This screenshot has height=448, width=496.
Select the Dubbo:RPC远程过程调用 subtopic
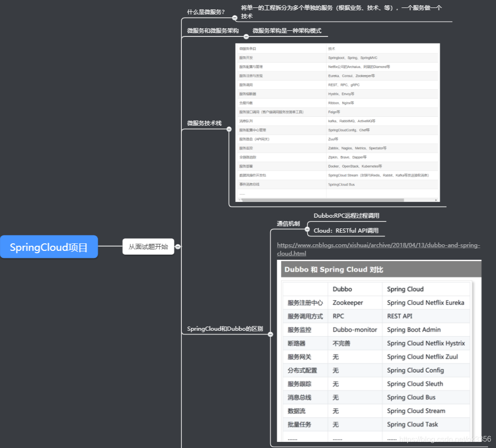coord(346,216)
